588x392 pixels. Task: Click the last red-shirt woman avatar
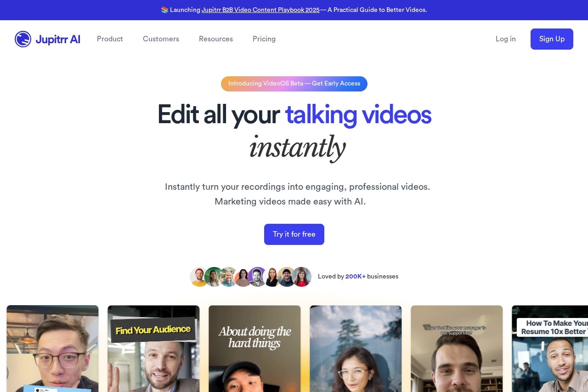(302, 277)
